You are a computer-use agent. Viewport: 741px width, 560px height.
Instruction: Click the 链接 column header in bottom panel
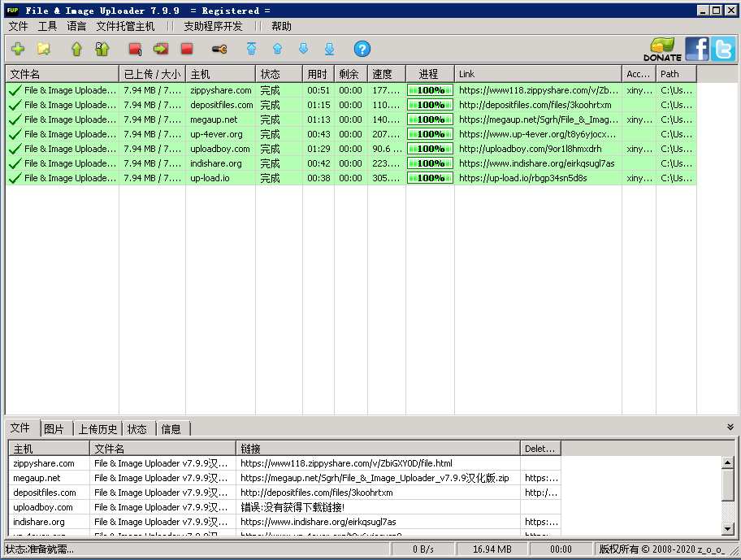click(378, 449)
